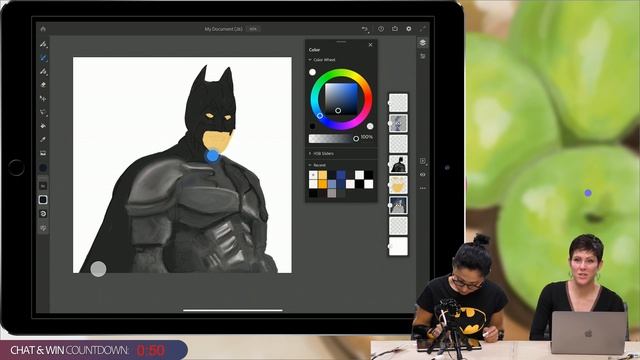Tap transparent swatch at wheel's lower right
The image size is (640, 360).
click(x=370, y=126)
